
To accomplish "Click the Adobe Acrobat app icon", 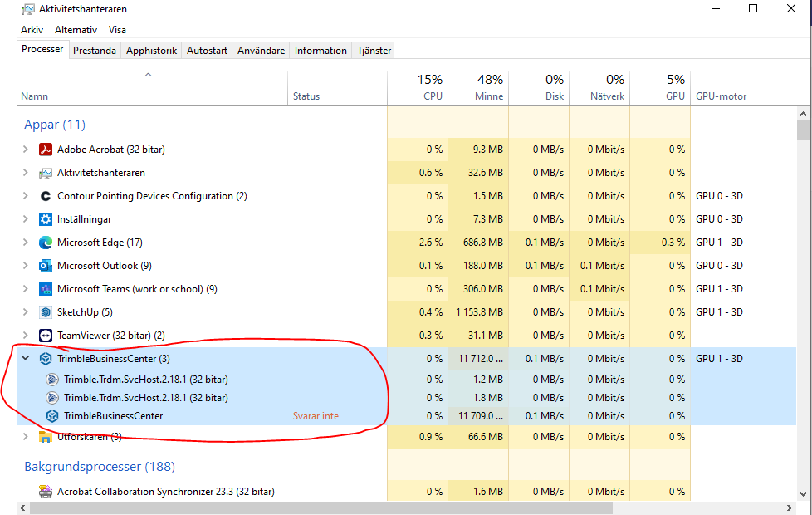I will point(46,150).
